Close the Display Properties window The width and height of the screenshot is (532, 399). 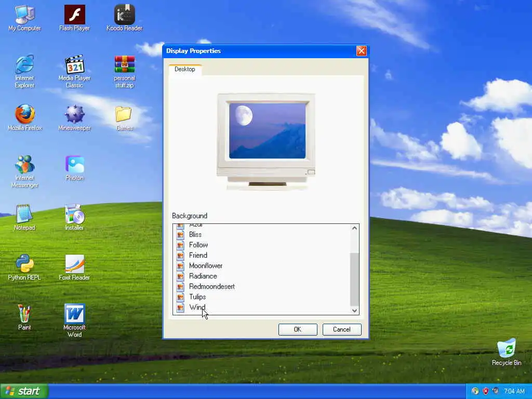tap(362, 51)
